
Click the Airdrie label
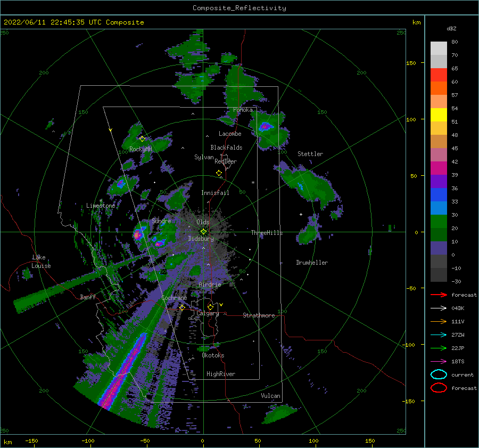210,284
